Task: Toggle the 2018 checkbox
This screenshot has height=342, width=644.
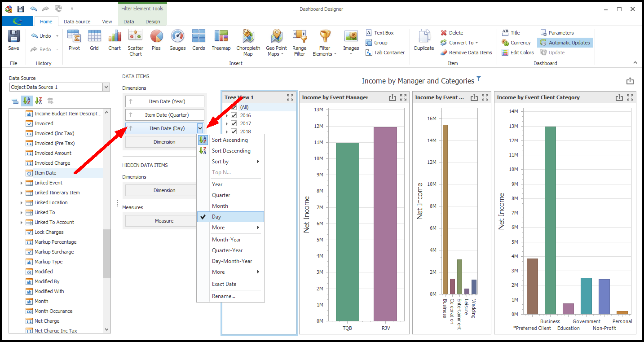Action: (x=234, y=132)
